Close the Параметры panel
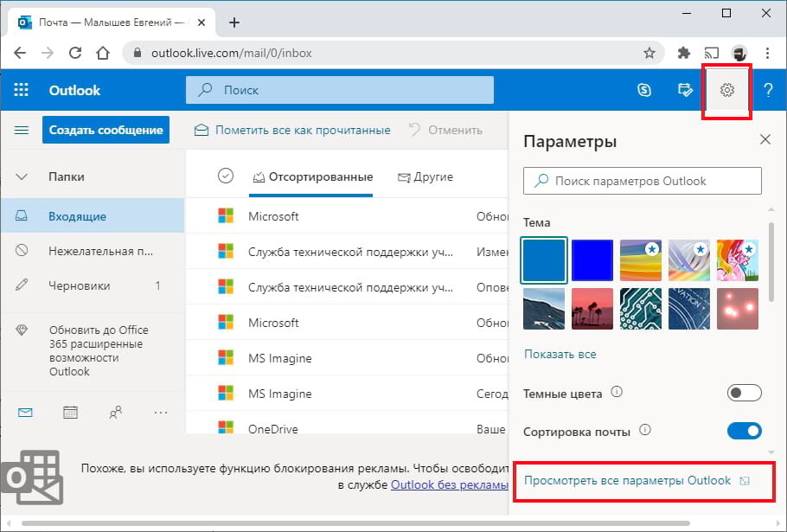Viewport: 787px width, 532px height. [x=765, y=139]
